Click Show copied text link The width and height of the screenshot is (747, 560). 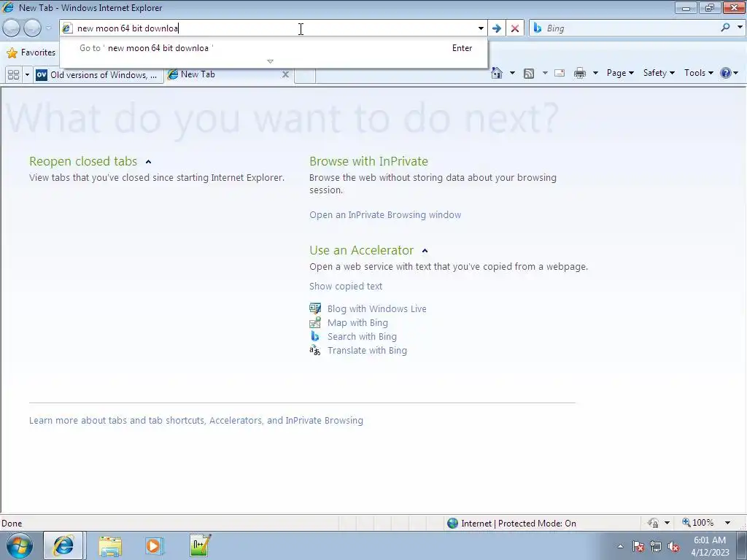tap(345, 286)
